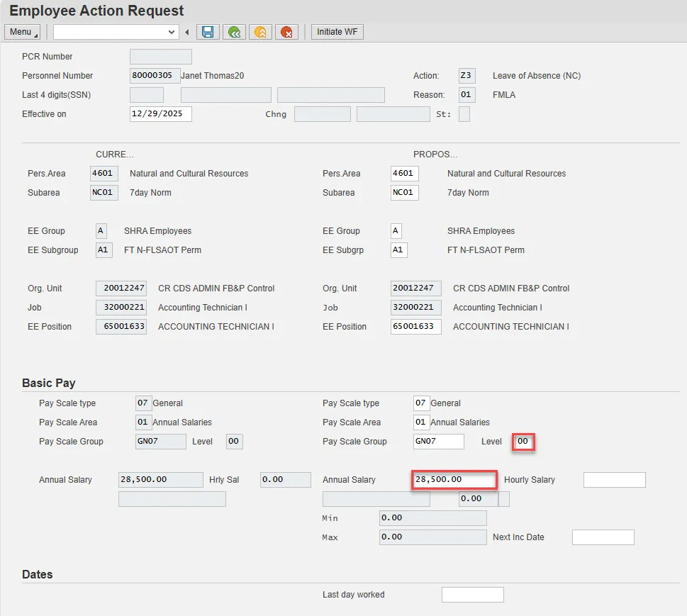Click the red Cancel icon

[286, 32]
